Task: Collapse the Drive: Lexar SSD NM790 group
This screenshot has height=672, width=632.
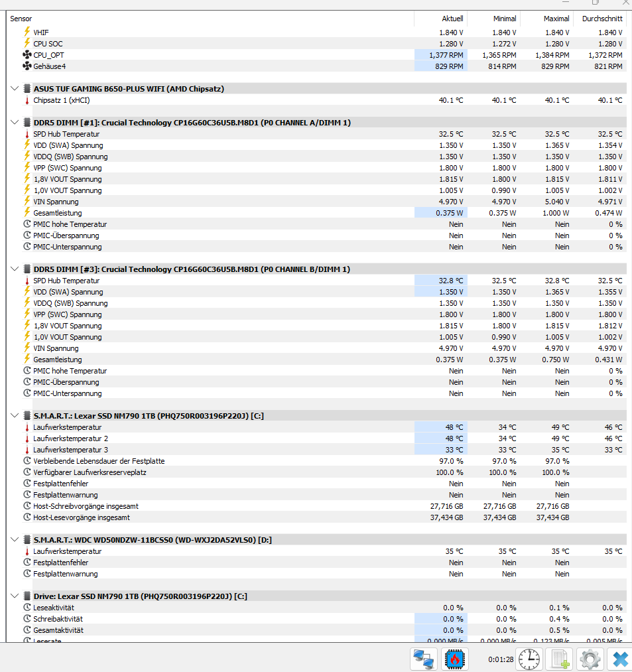Action: point(15,596)
